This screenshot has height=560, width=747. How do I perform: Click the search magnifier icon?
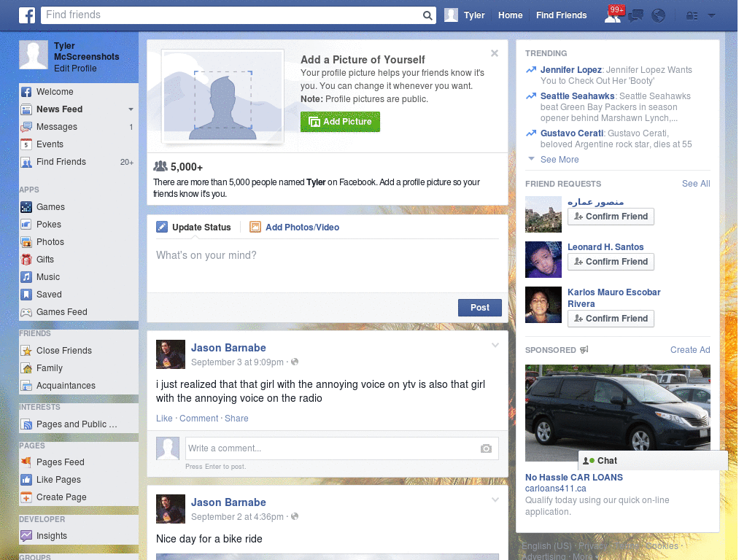(x=427, y=15)
